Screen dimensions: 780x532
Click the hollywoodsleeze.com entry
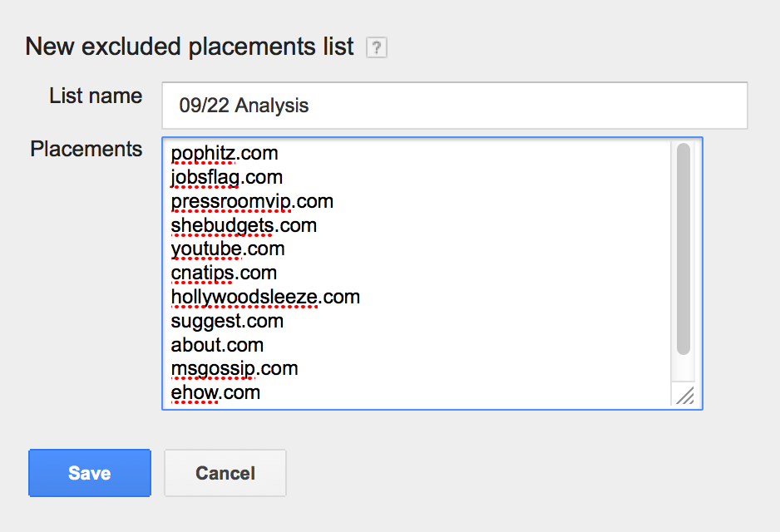265,297
